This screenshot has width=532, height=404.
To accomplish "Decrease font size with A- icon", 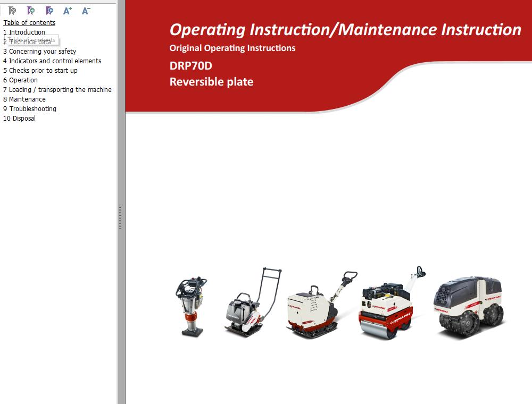I will 86,11.
